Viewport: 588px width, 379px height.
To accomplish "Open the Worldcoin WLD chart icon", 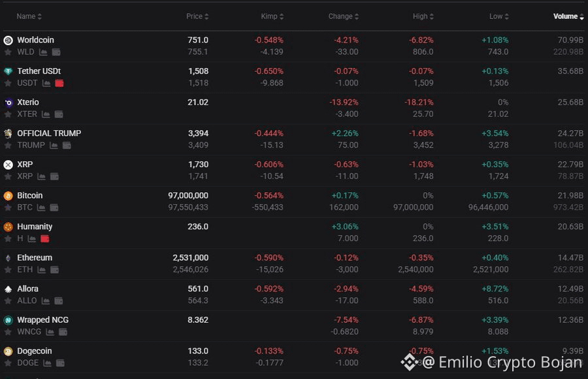I will pyautogui.click(x=43, y=52).
